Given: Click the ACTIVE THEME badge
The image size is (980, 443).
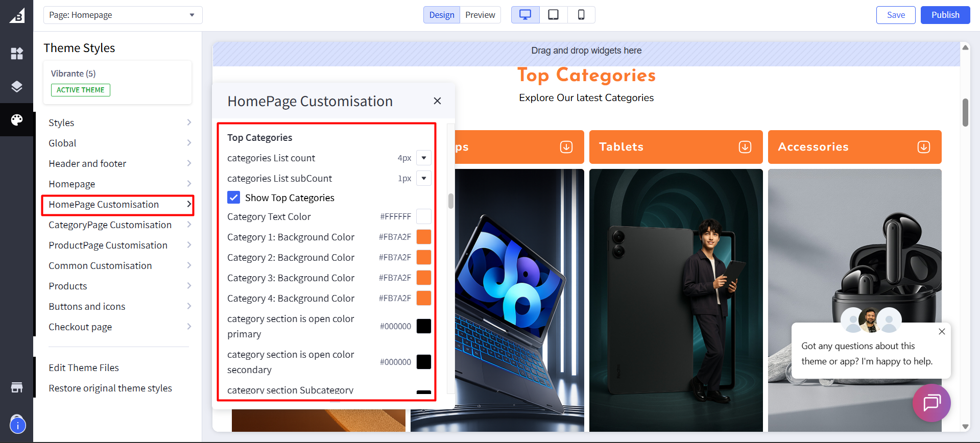Looking at the screenshot, I should 80,90.
